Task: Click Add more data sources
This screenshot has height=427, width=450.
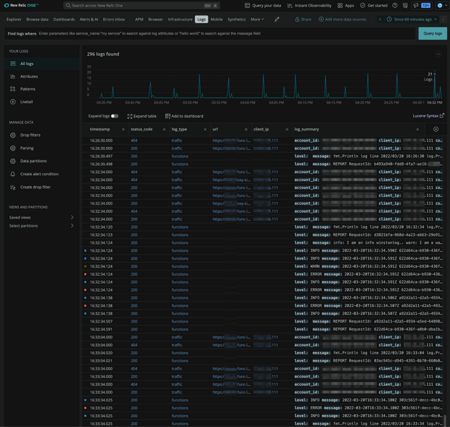Action: tap(342, 19)
